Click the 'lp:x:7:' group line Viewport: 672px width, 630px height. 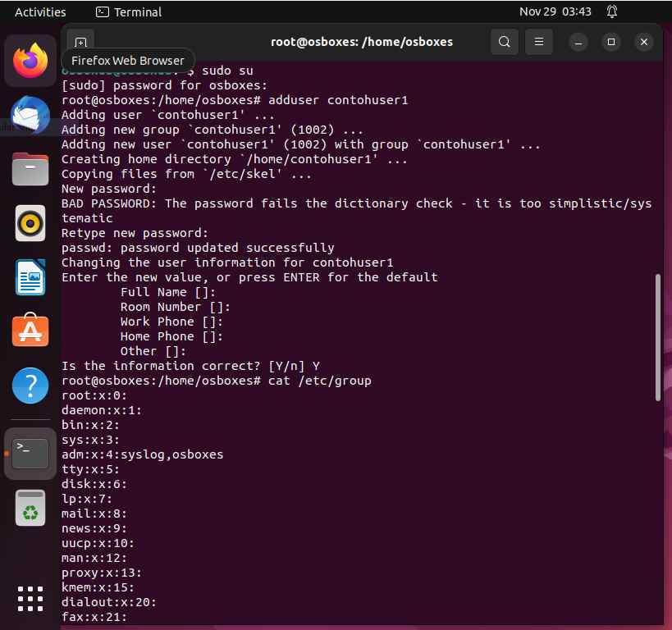87,499
